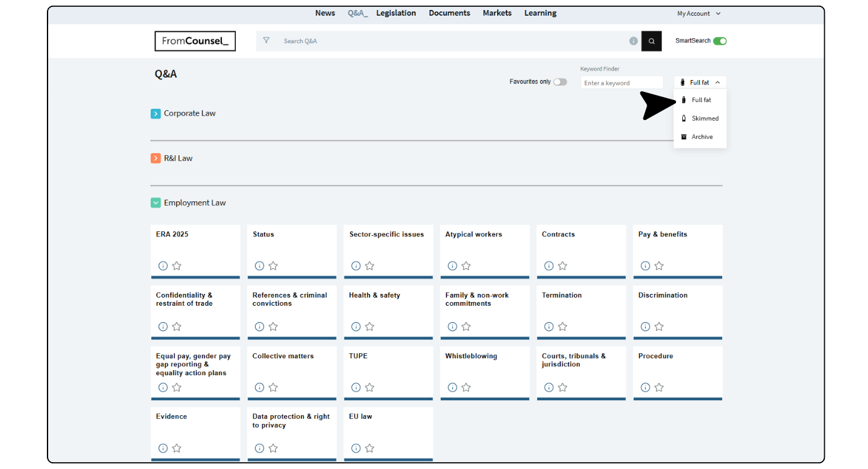
Task: Click info icon on Status card
Action: pyautogui.click(x=260, y=266)
